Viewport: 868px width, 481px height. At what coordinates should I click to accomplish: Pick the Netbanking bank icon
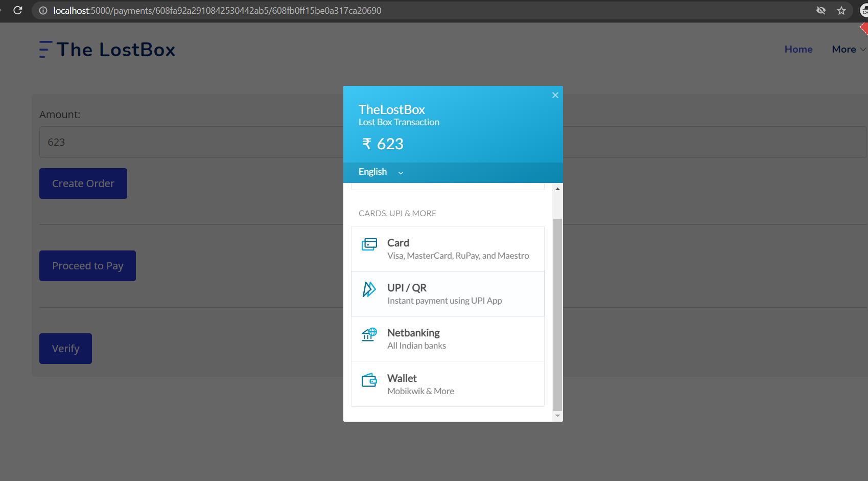(369, 334)
